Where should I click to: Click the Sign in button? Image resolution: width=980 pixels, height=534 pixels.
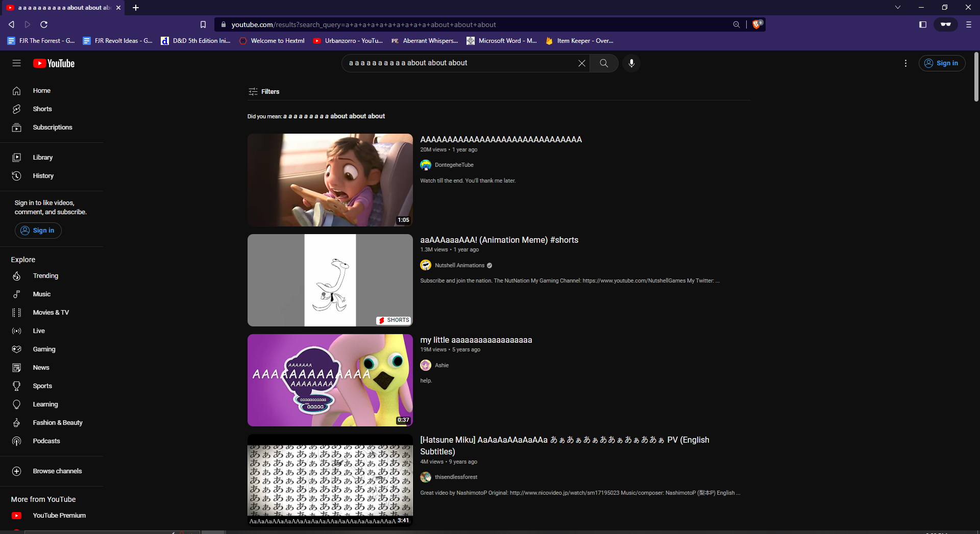(x=942, y=63)
